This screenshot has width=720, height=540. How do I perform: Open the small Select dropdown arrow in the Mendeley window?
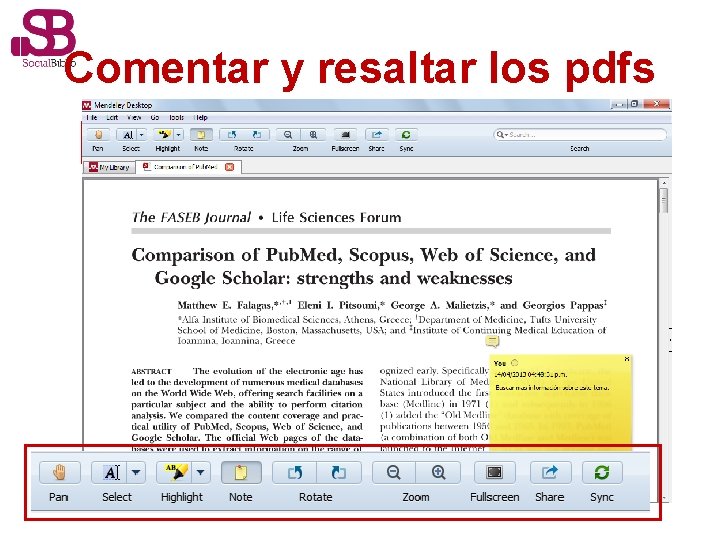click(141, 135)
